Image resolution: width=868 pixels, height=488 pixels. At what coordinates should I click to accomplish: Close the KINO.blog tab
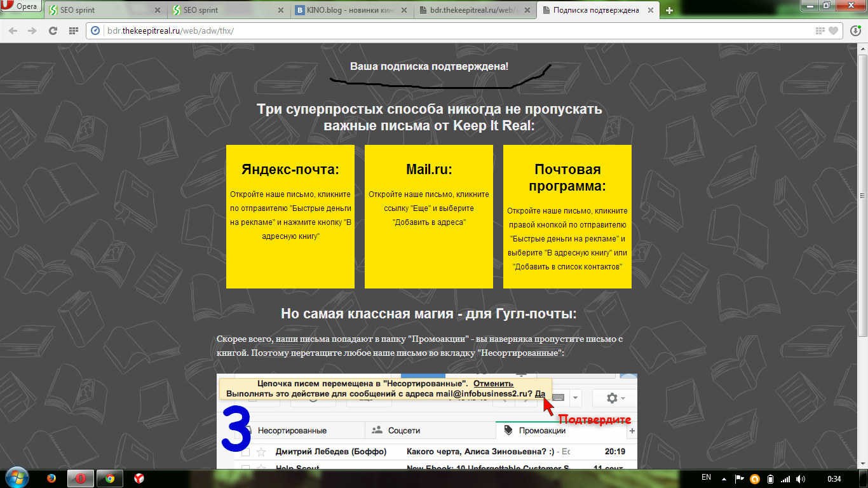tap(405, 10)
